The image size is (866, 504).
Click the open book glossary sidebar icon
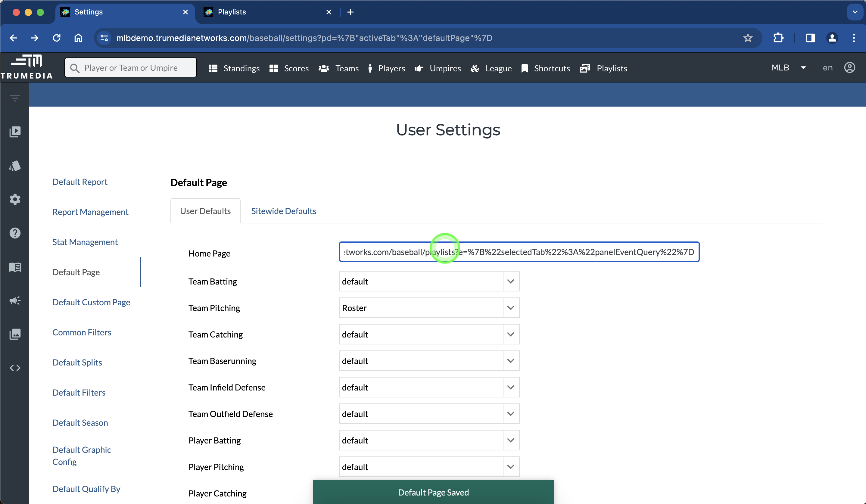click(x=15, y=267)
